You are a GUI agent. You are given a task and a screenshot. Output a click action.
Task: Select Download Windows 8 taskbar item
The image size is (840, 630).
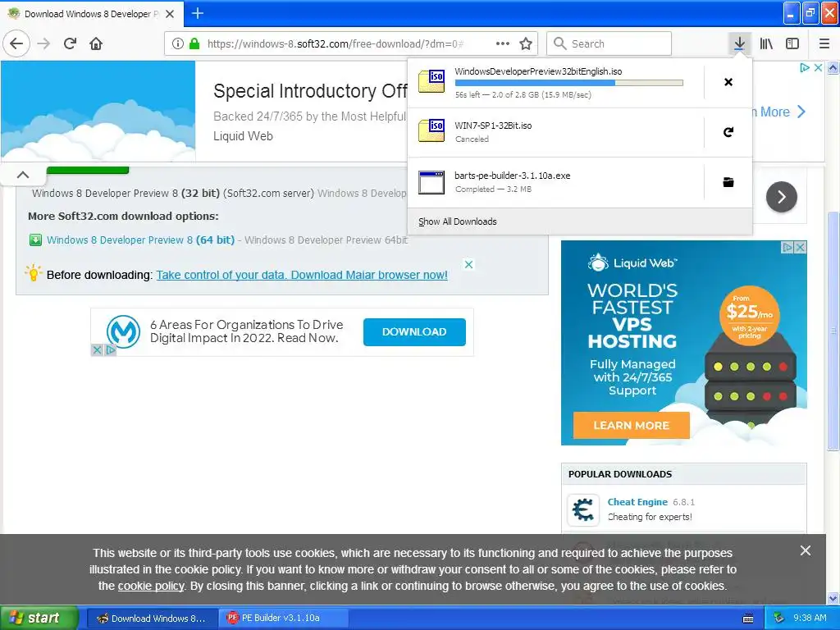152,618
